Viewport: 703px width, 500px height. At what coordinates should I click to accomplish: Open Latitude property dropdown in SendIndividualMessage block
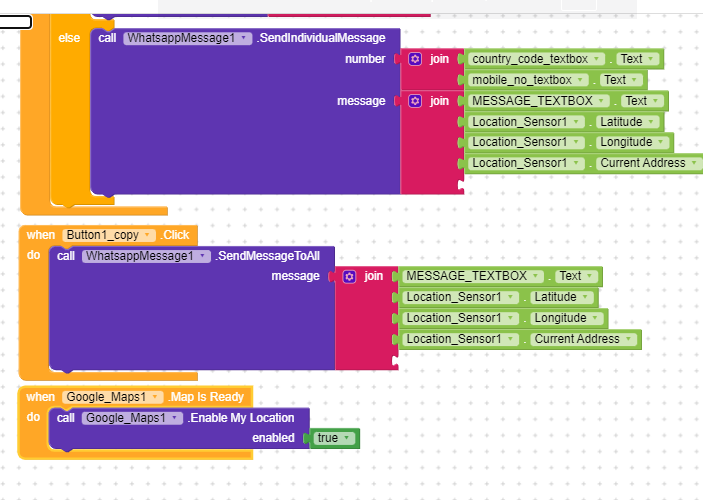(628, 122)
